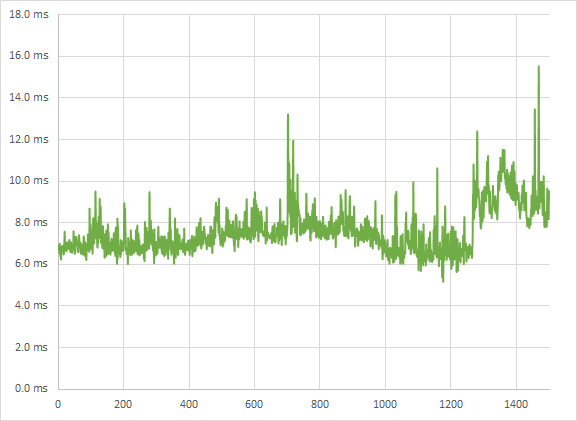Click the 12.0 ms axis label

[29, 139]
